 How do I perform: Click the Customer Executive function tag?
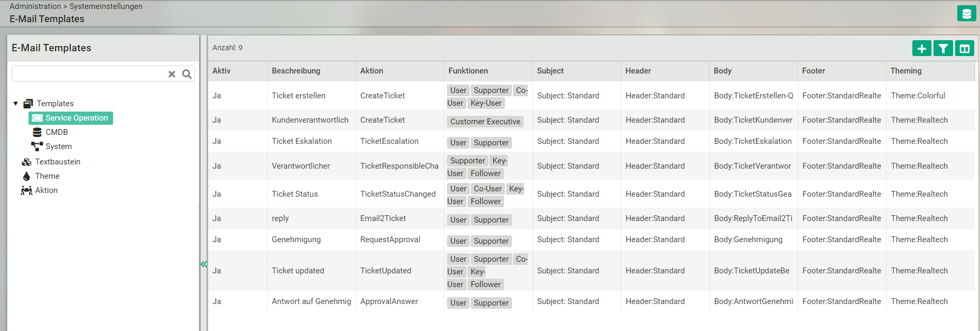click(x=485, y=122)
